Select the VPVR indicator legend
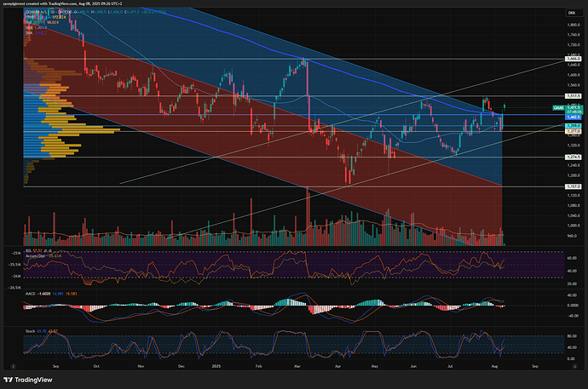The image size is (588, 389). coord(31,16)
